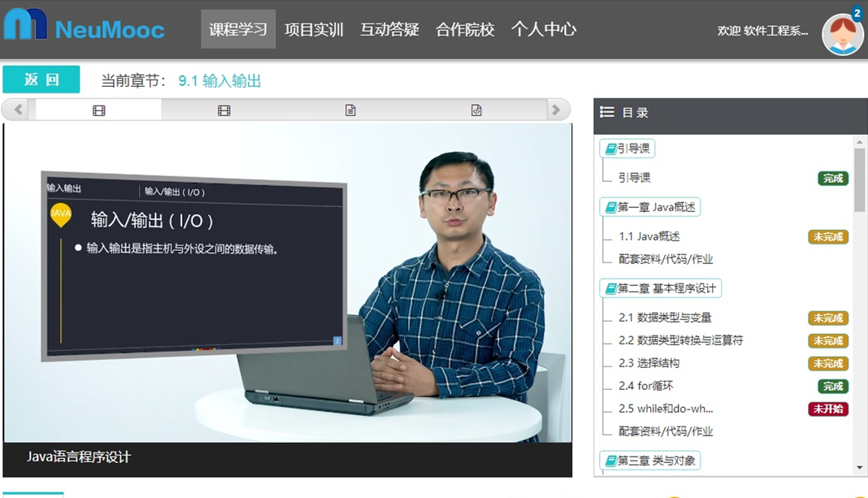Open the user avatar with notification badge
Screen dimensions: 868x498
[843, 34]
